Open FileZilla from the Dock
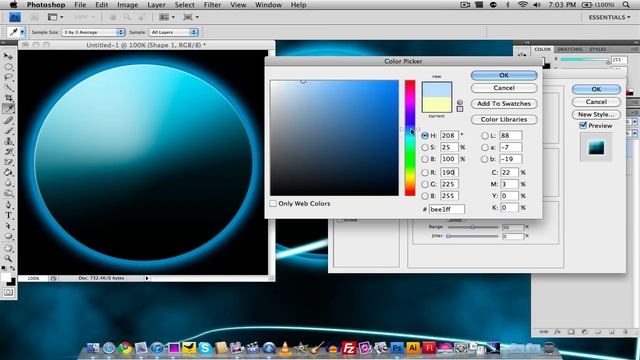640x360 pixels. pos(348,348)
